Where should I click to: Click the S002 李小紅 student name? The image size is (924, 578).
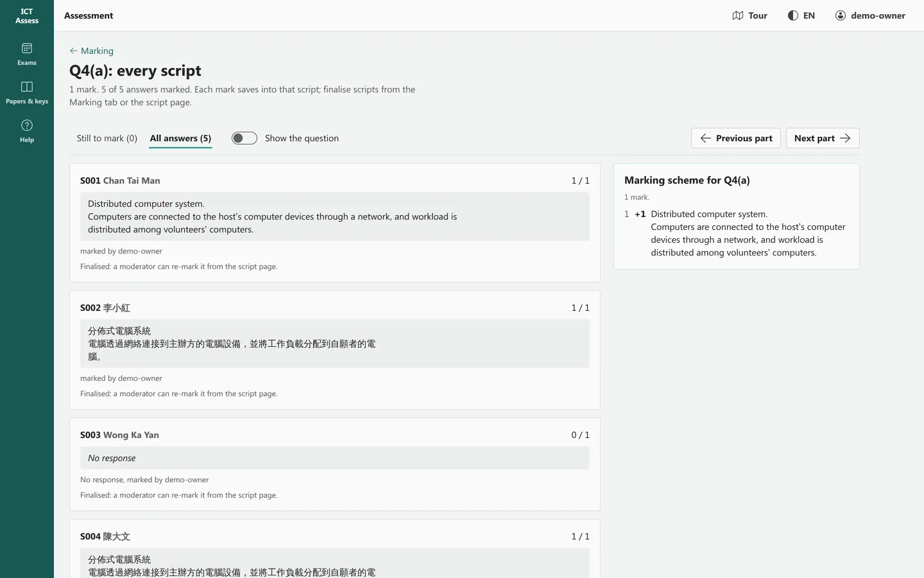(105, 308)
